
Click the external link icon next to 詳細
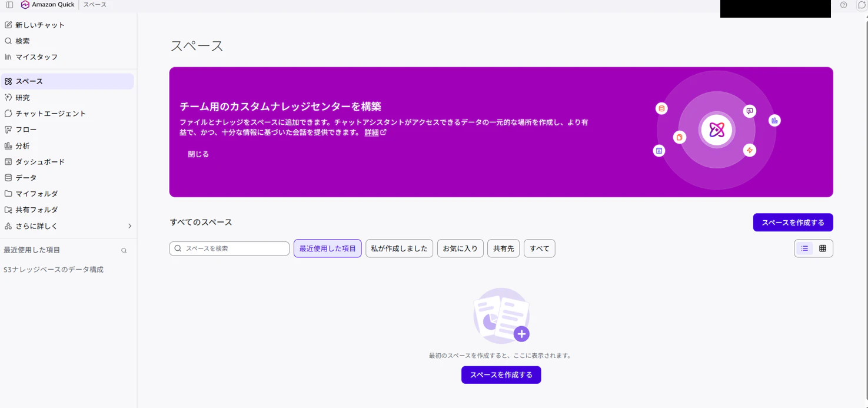pos(384,132)
